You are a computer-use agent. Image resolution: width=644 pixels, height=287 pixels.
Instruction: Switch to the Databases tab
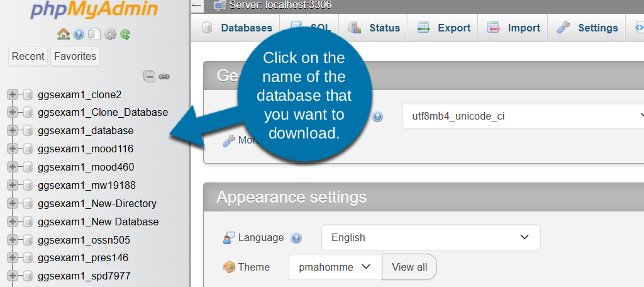[238, 28]
